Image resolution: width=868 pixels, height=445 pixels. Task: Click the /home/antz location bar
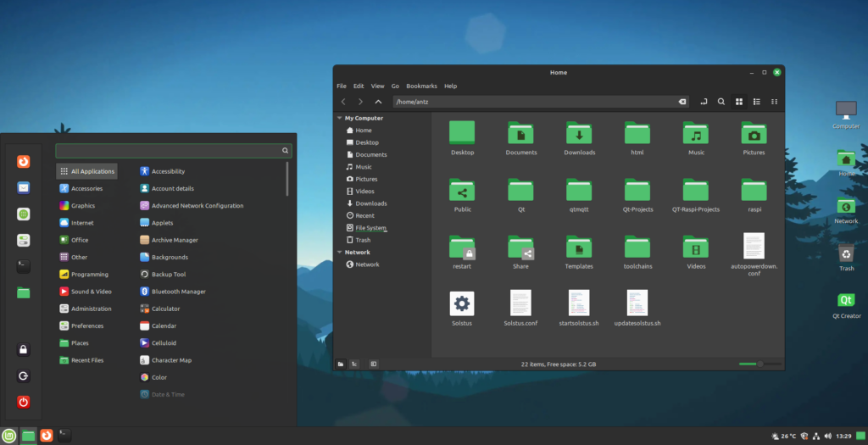pos(540,102)
